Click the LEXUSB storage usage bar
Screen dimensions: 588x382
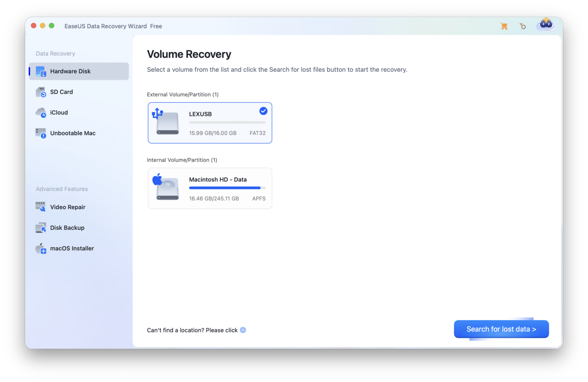pyautogui.click(x=227, y=122)
